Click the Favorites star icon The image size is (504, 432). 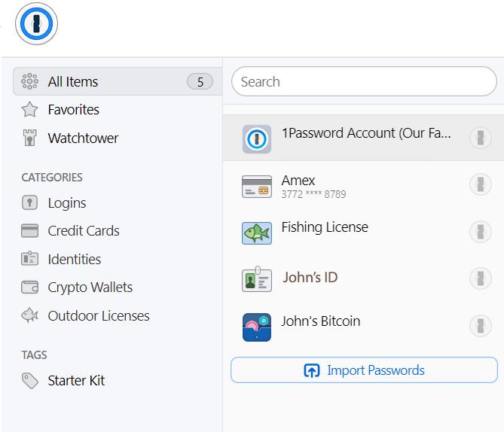coord(29,110)
